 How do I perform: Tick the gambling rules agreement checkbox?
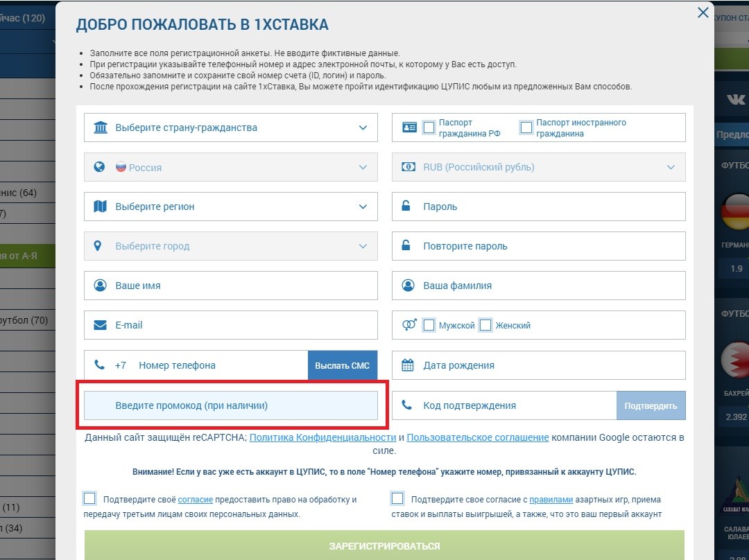pyautogui.click(x=397, y=498)
